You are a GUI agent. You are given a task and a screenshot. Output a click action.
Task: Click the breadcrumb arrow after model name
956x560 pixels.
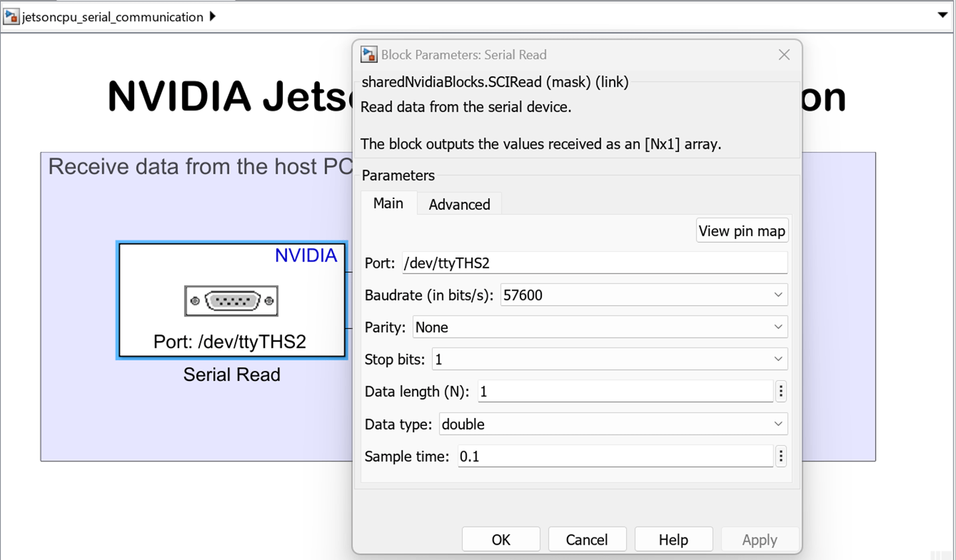(x=212, y=17)
